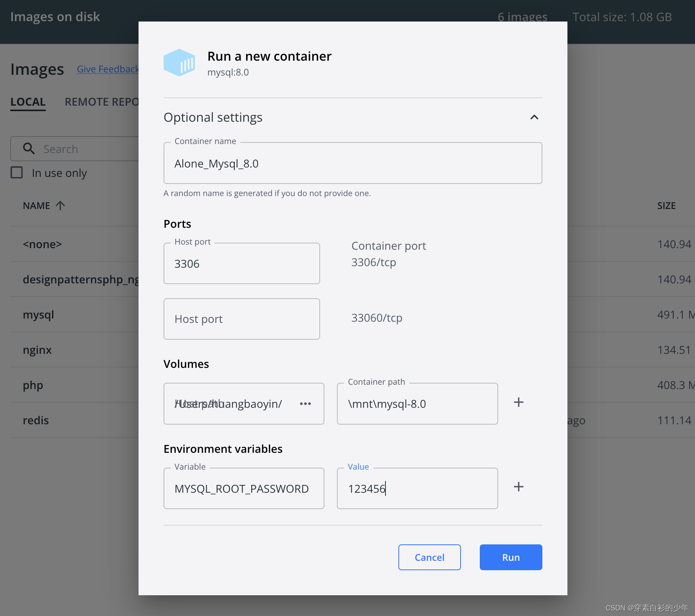Image resolution: width=695 pixels, height=616 pixels.
Task: Enable the 'In use only' checkbox
Action: pyautogui.click(x=16, y=173)
